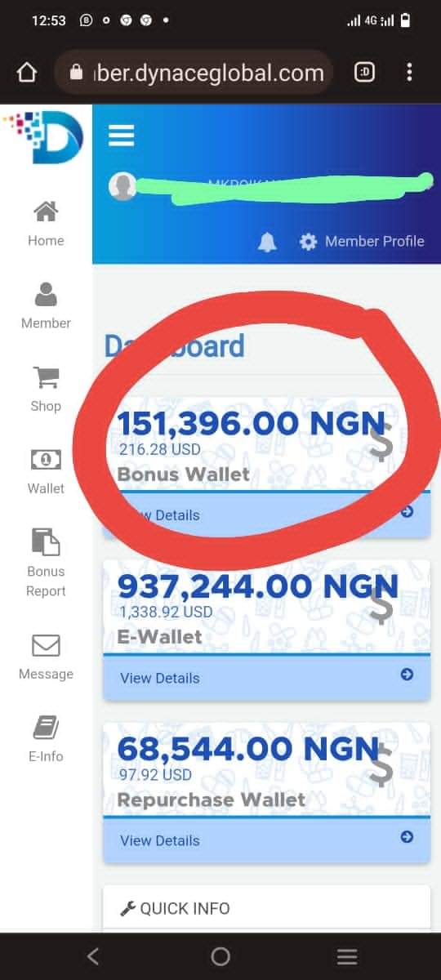Tap the notification bell icon
441x980 pixels.
click(x=267, y=242)
